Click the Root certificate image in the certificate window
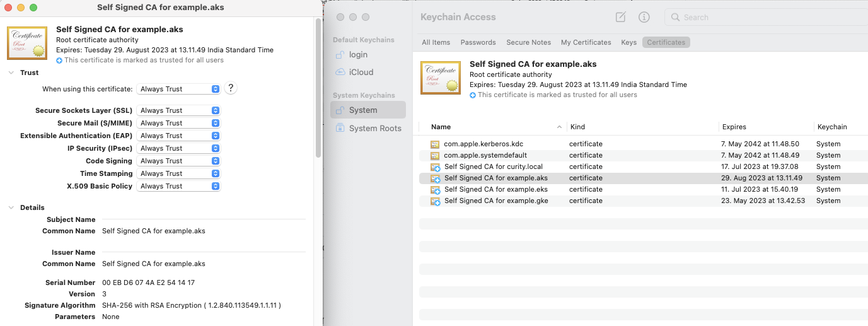868x326 pixels. click(x=27, y=43)
